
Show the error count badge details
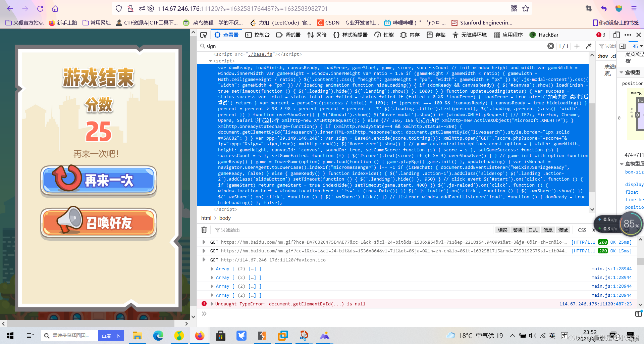pos(601,35)
